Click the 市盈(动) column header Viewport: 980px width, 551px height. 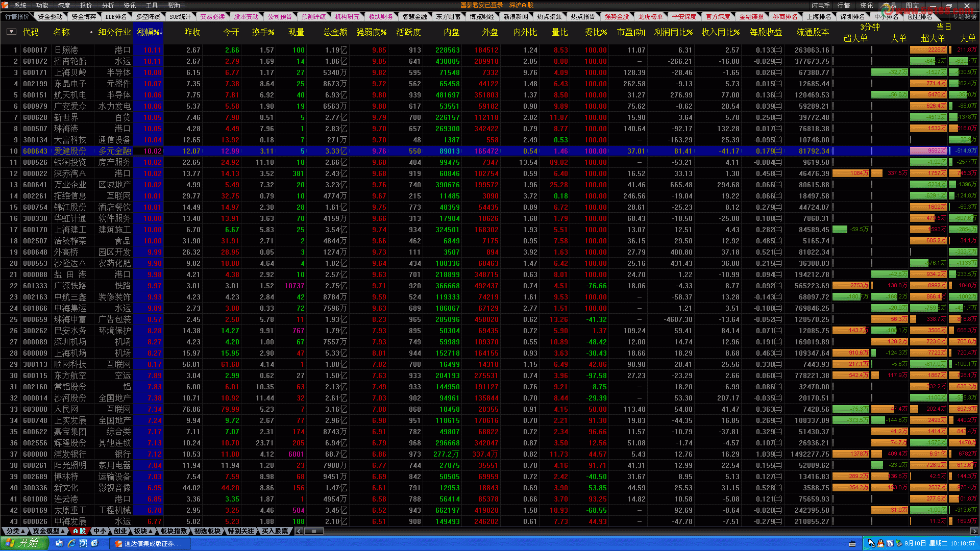click(x=631, y=32)
